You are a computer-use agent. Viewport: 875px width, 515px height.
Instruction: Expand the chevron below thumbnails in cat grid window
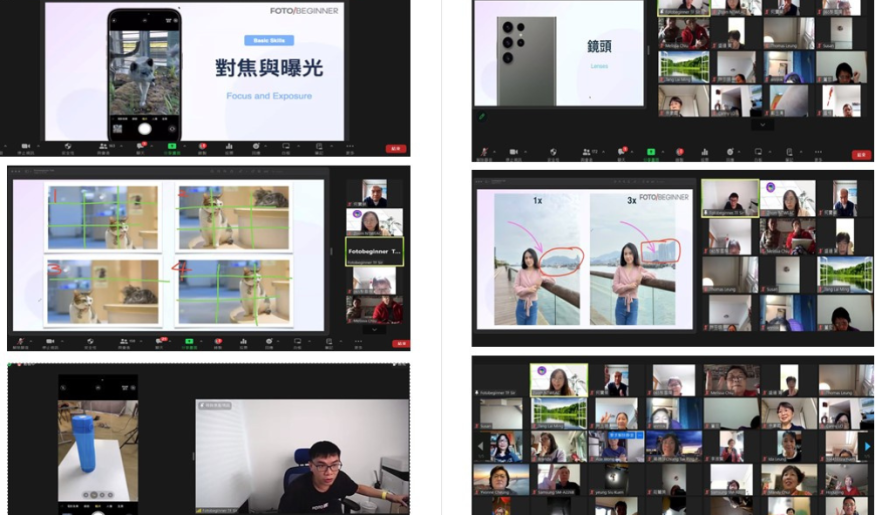coord(374,328)
